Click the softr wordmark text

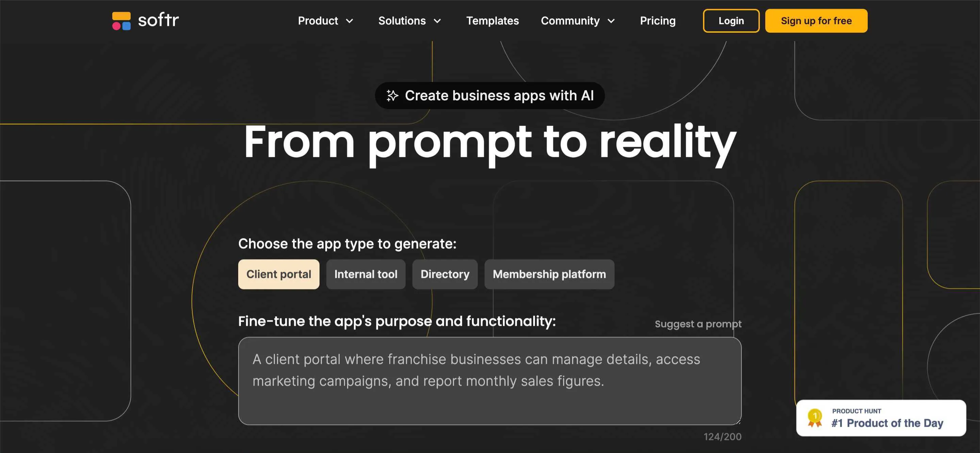tap(158, 20)
